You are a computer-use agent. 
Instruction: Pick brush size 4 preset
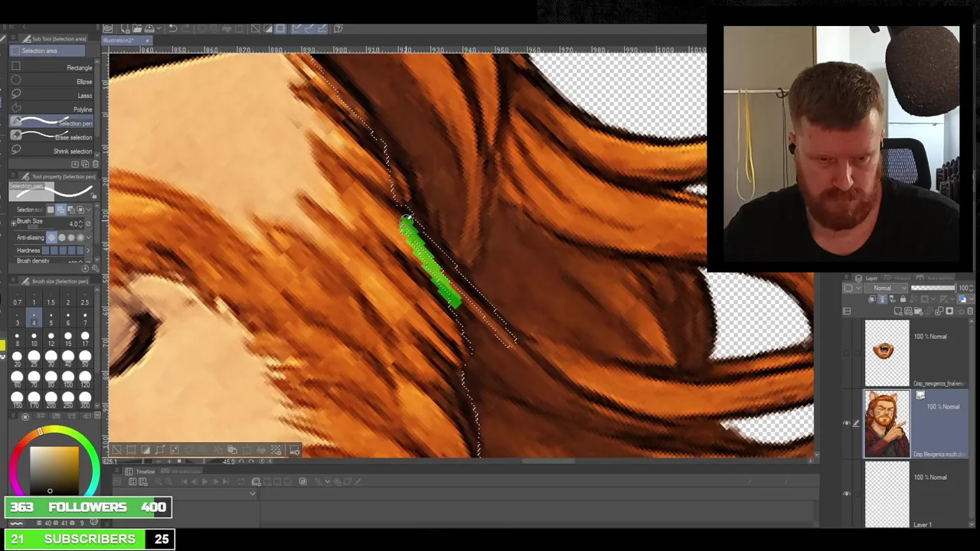[34, 318]
